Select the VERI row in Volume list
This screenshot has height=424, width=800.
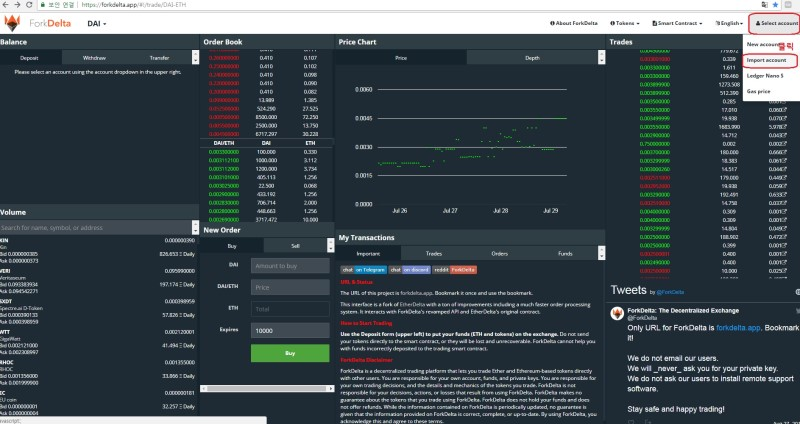tap(97, 281)
